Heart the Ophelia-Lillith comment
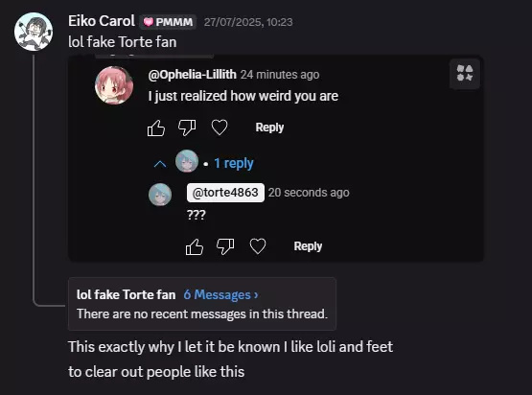Screen dimensions: 532x395 point(220,128)
